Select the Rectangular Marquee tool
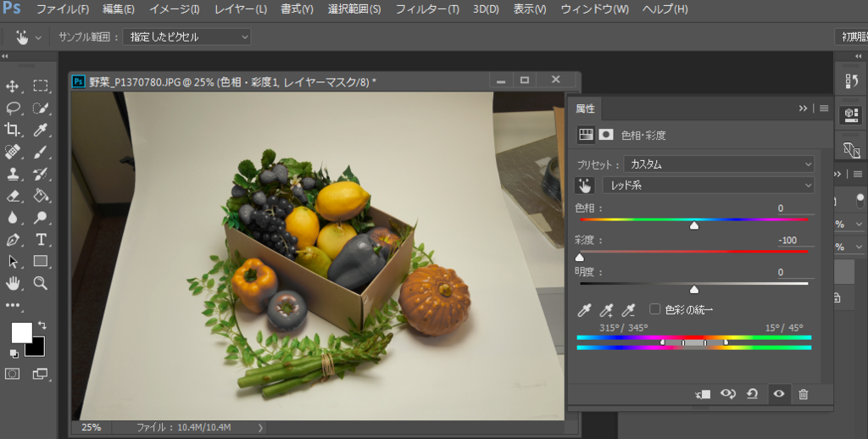 click(x=41, y=86)
